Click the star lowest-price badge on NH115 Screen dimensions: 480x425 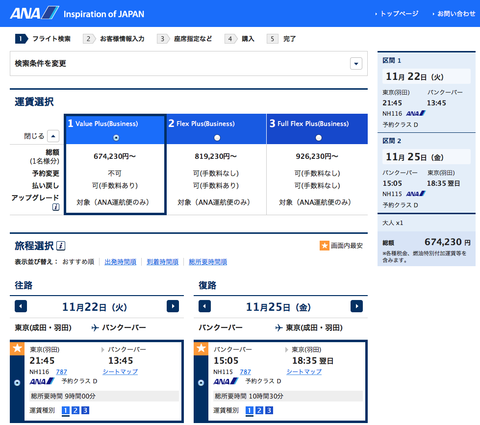[x=201, y=348]
